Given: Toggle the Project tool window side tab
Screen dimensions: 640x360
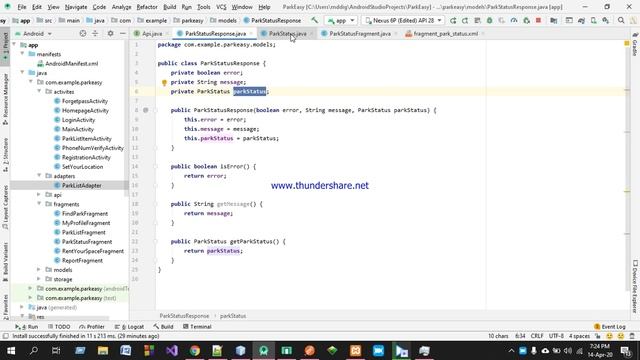Looking at the screenshot, I should click(5, 48).
